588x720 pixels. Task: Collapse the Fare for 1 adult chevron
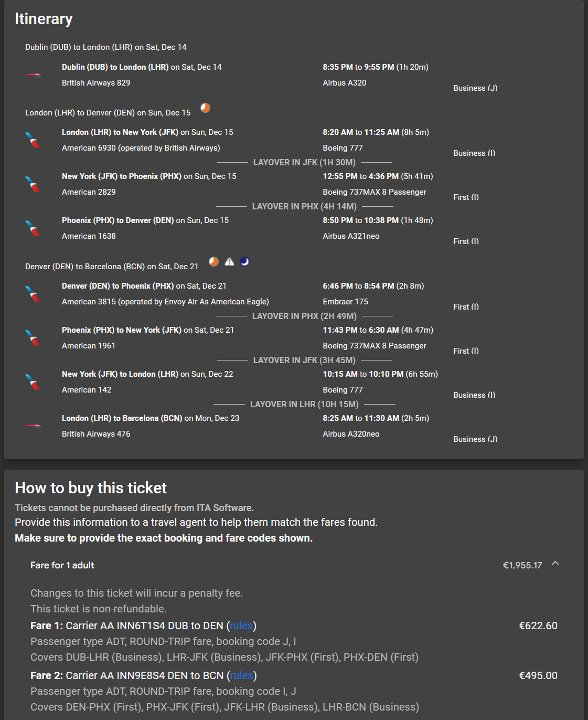click(555, 564)
